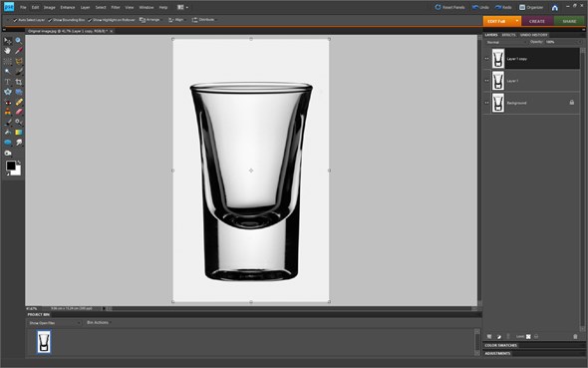The image size is (588, 368).
Task: Hide the Layer 1 copy layer
Action: (486, 59)
